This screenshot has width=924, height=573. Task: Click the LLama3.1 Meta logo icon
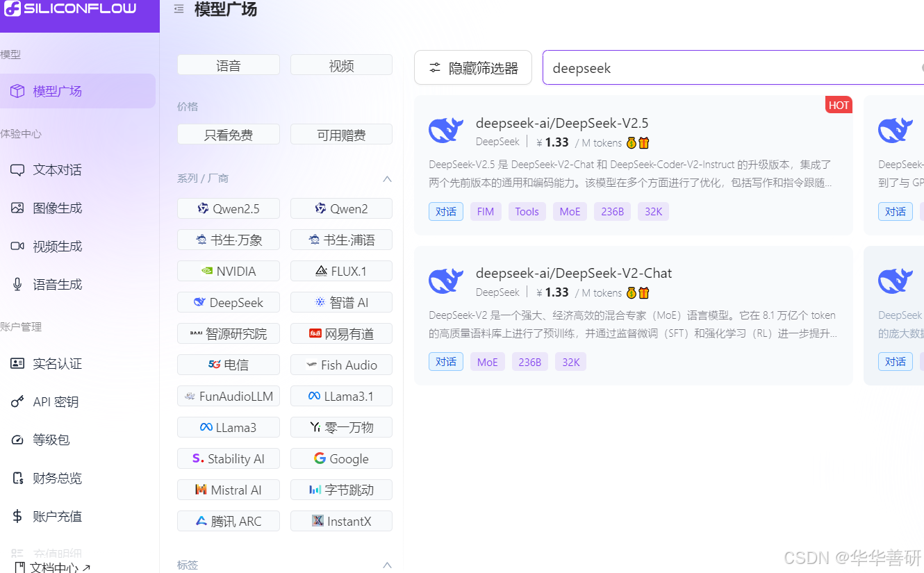315,396
